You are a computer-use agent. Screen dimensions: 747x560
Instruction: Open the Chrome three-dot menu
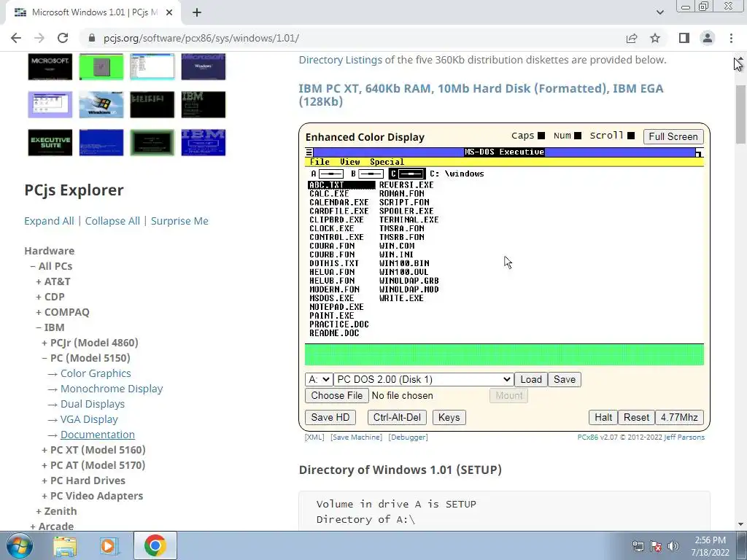731,38
